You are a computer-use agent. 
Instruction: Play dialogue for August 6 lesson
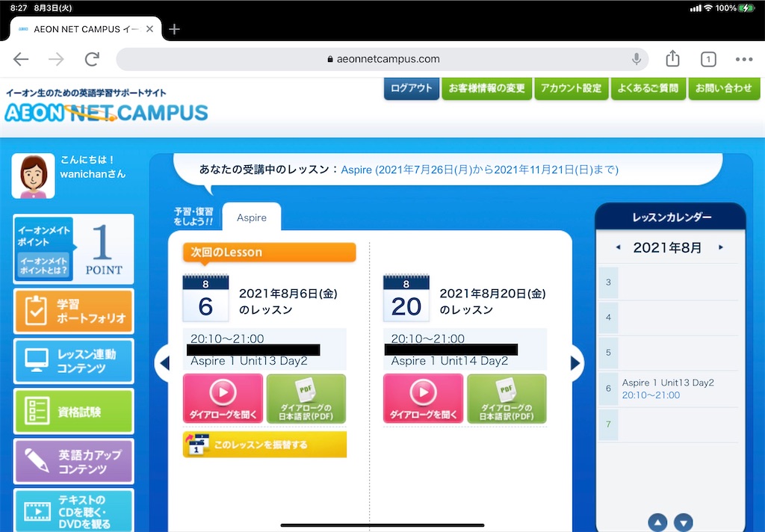tap(223, 399)
